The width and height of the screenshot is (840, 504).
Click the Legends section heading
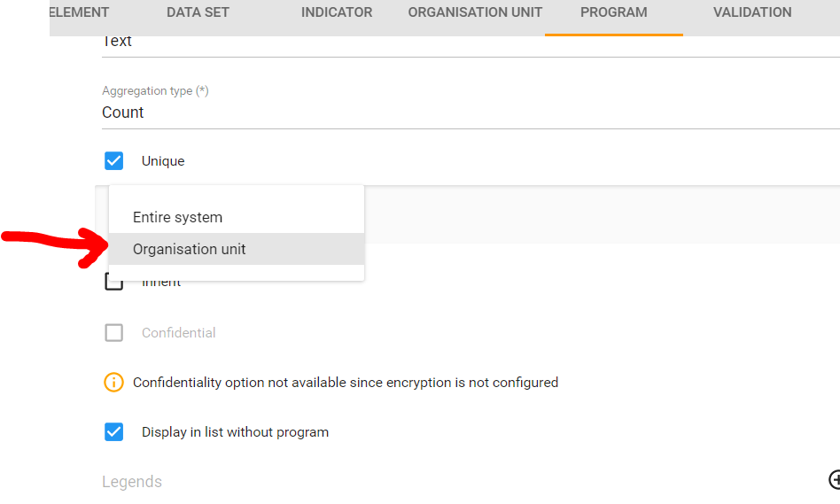coord(132,482)
